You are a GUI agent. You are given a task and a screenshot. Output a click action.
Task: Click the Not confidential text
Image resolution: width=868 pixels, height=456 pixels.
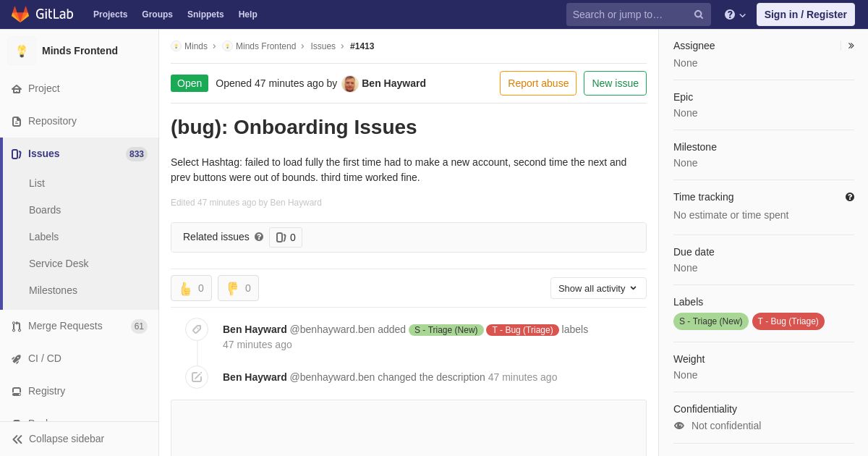[726, 426]
